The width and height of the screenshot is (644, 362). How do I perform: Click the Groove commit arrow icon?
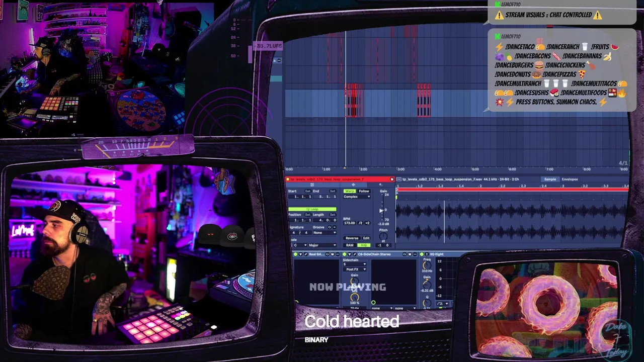(x=335, y=227)
